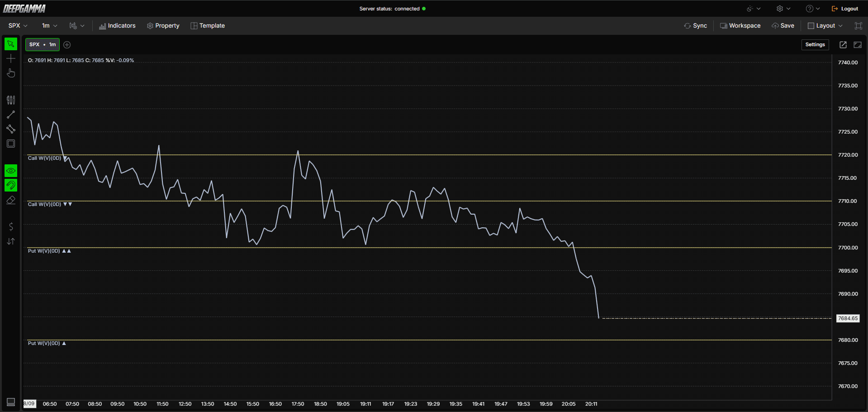This screenshot has width=868, height=412.
Task: Add a new chart tab with plus icon
Action: click(67, 44)
